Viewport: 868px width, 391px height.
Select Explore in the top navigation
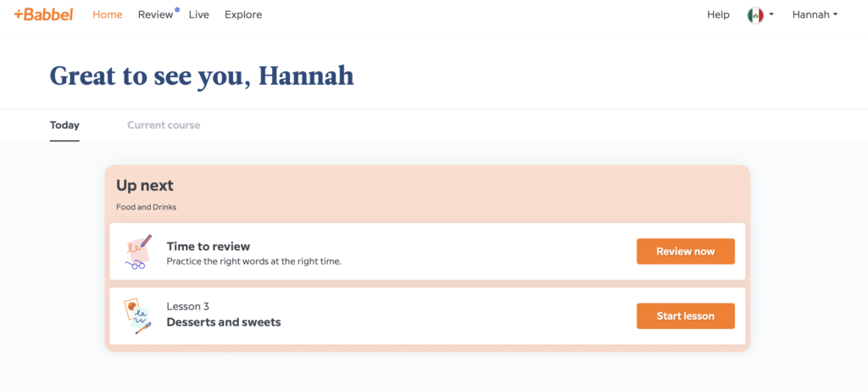pos(243,15)
